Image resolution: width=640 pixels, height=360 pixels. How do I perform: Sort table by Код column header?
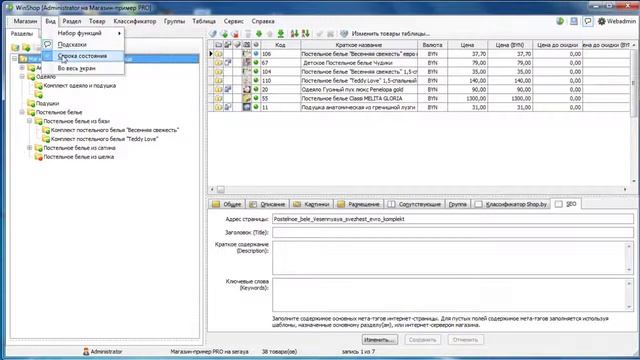pos(280,45)
